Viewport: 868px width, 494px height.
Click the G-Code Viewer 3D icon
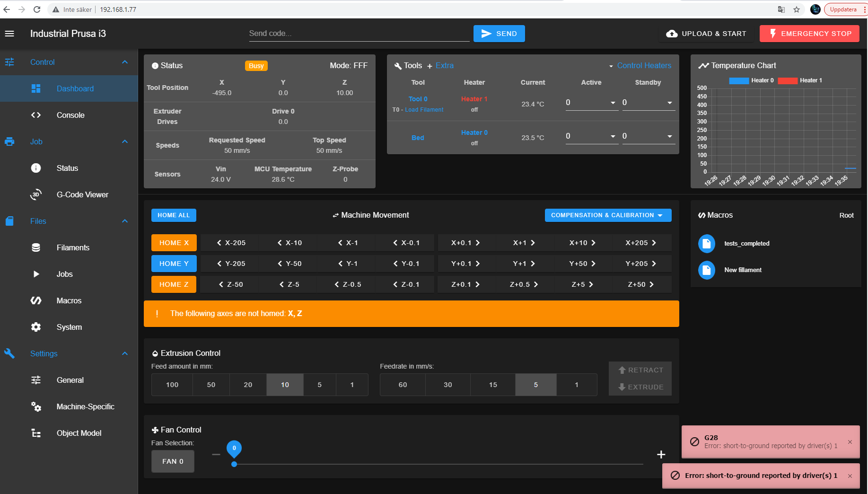pos(36,194)
